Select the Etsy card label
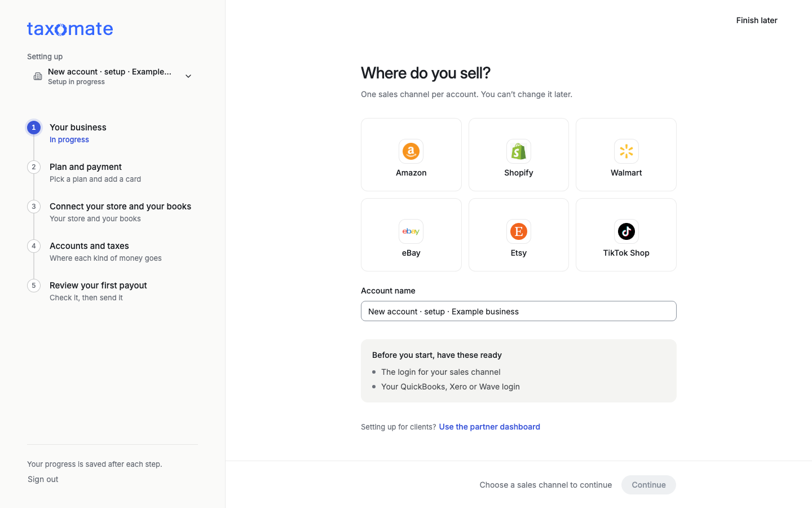 [519, 253]
